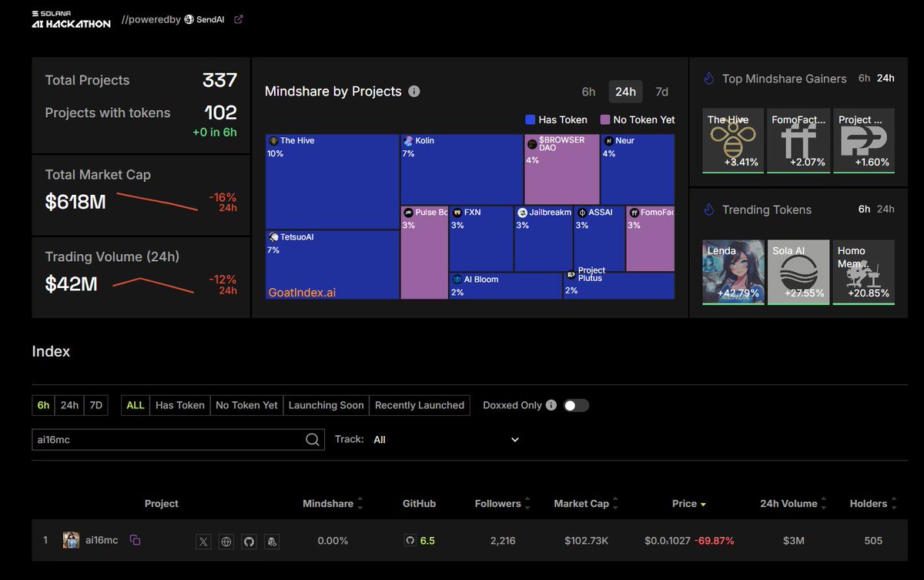924x580 pixels.
Task: Click the AI Bloom icon in the treemap
Action: click(457, 280)
